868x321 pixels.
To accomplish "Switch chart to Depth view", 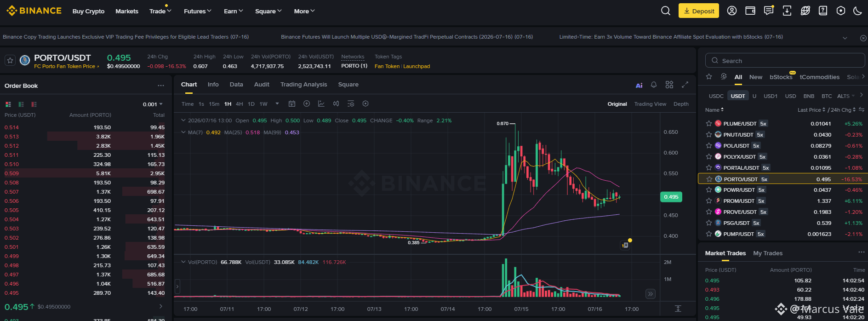I will (x=681, y=104).
